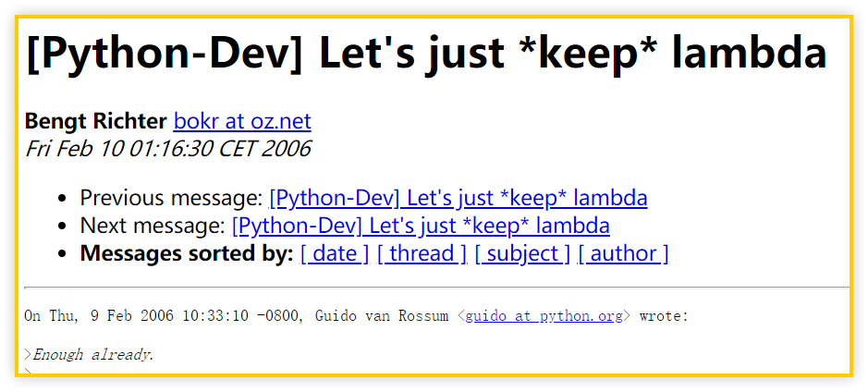Image resolution: width=868 pixels, height=392 pixels.
Task: Sort messages by author
Action: (x=623, y=253)
